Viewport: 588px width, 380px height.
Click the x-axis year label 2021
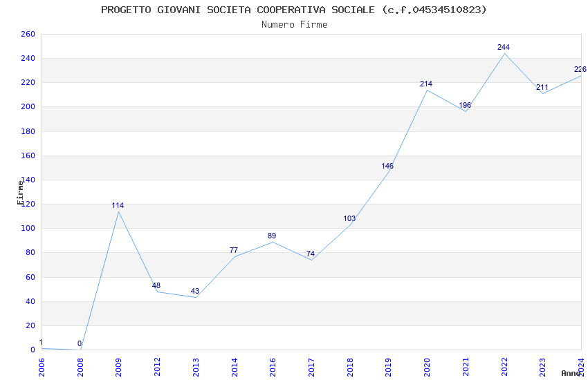466,367
